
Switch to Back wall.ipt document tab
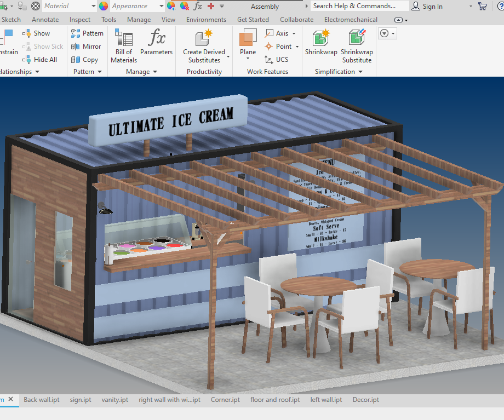[42, 400]
